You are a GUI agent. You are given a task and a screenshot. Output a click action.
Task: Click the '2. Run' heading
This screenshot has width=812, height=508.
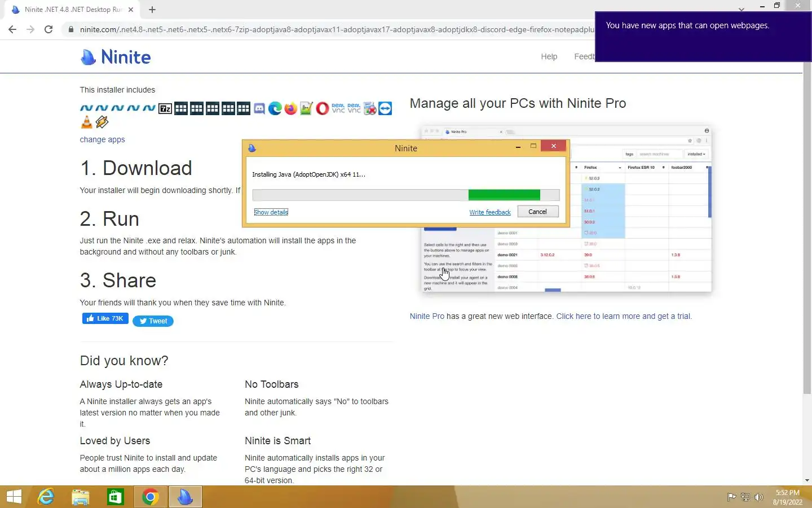click(109, 219)
